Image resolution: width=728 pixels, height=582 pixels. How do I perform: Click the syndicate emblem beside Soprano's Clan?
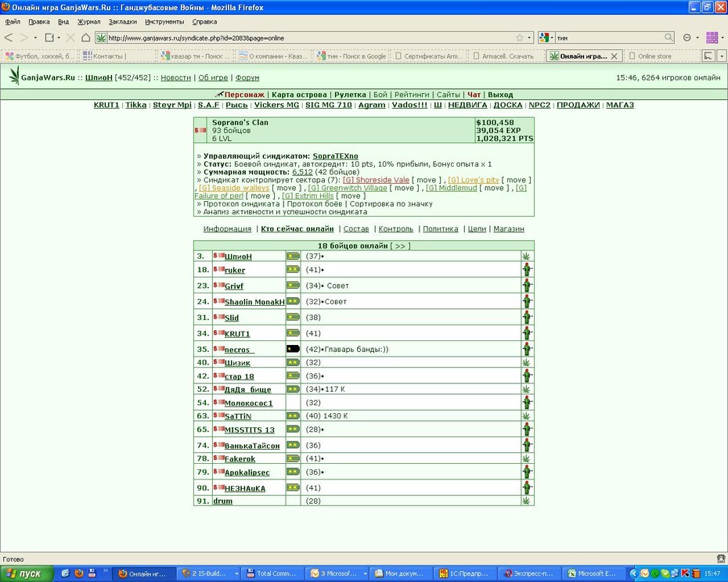tap(200, 131)
